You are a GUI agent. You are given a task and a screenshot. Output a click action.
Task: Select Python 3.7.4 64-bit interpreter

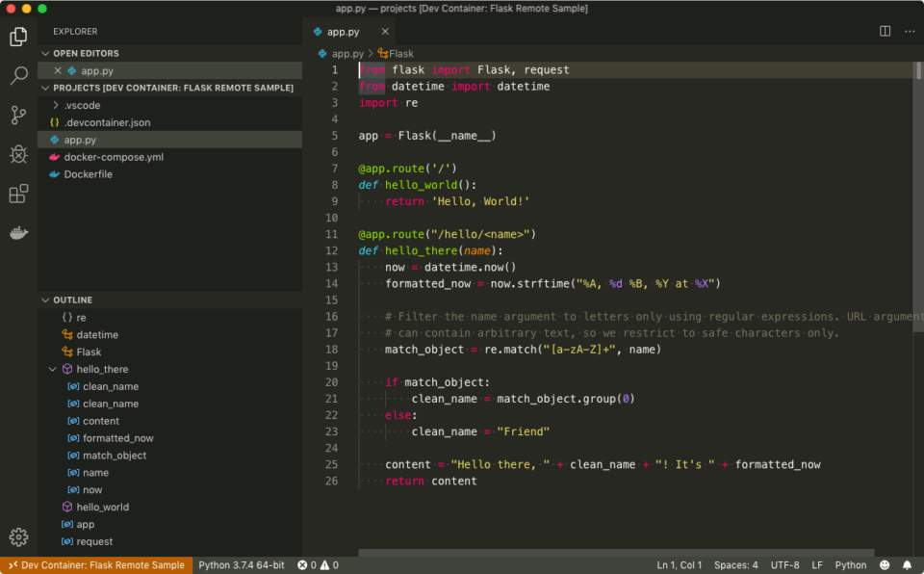coord(241,565)
